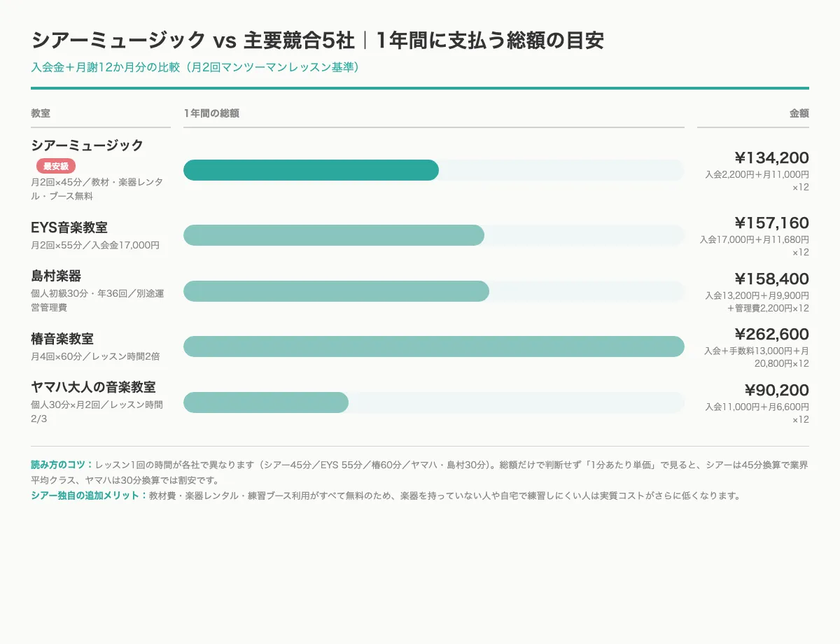The width and height of the screenshot is (840, 644).
Task: Click the ¥158,400 amount
Action: (x=771, y=279)
